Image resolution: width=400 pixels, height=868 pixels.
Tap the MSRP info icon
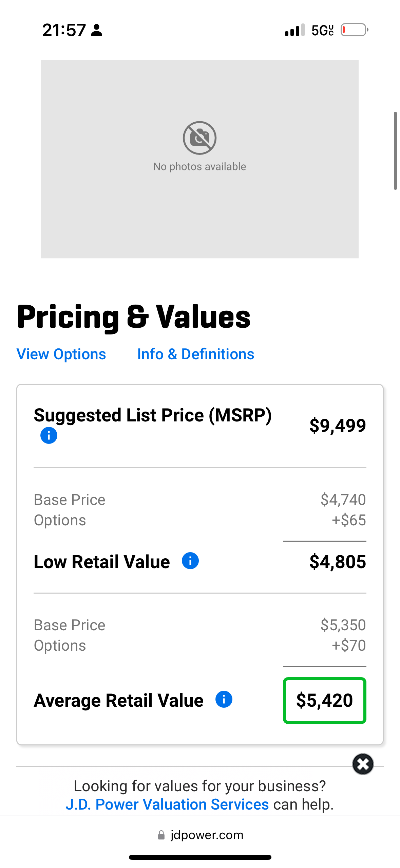[x=49, y=435]
